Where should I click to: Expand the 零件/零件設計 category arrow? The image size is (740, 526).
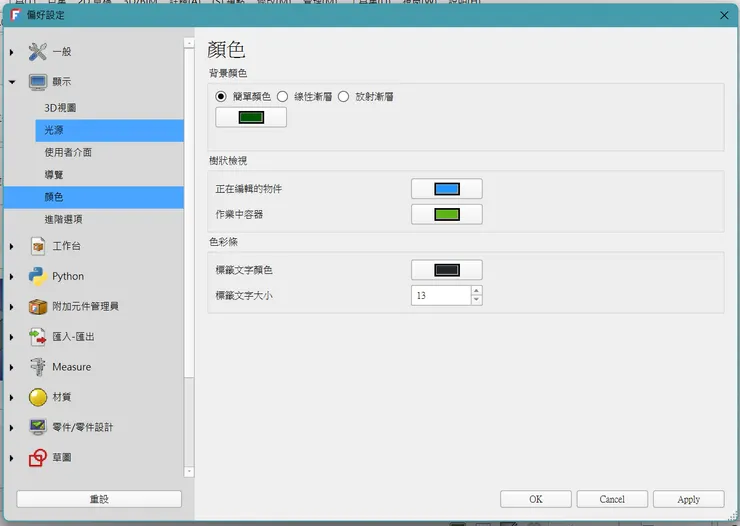12,427
